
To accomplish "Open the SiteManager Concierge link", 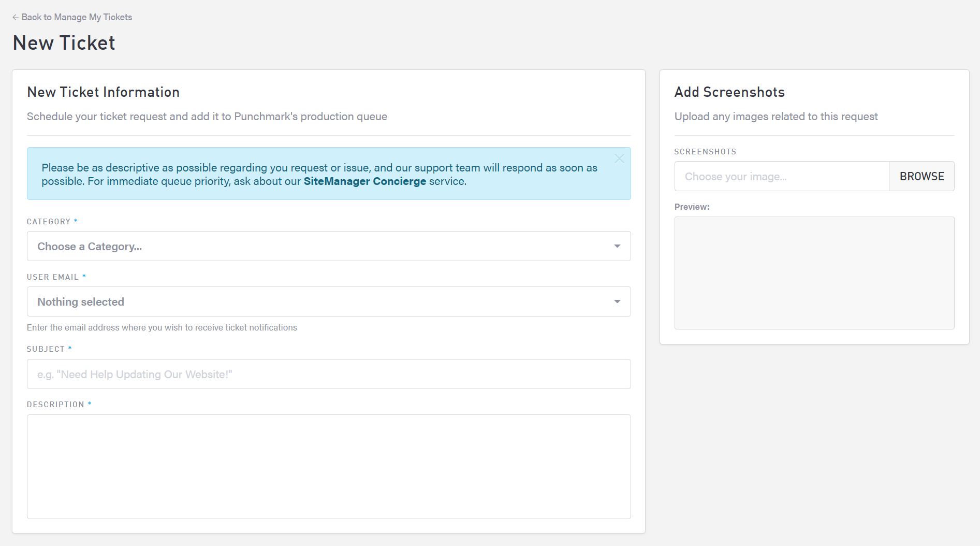I will click(364, 181).
